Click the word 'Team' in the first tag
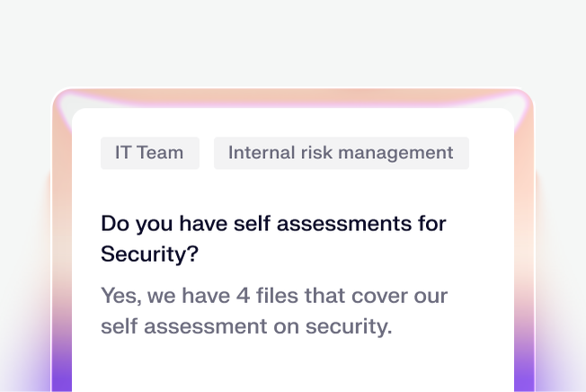This screenshot has height=392, width=586. (162, 153)
